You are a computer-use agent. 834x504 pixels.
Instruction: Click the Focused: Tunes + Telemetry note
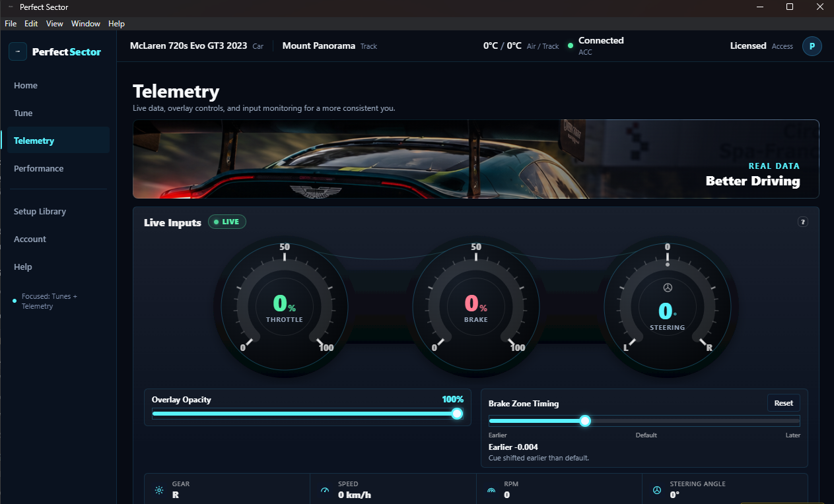point(50,301)
